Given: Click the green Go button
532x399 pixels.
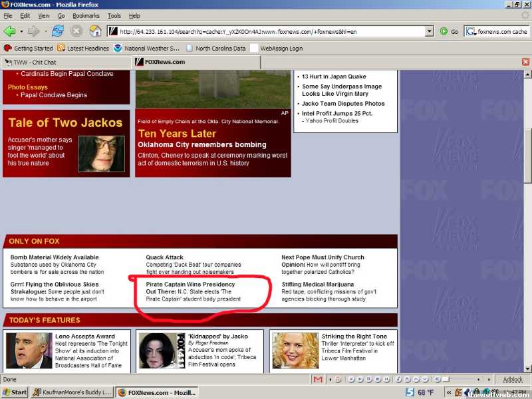Looking at the screenshot, I should pos(449,31).
